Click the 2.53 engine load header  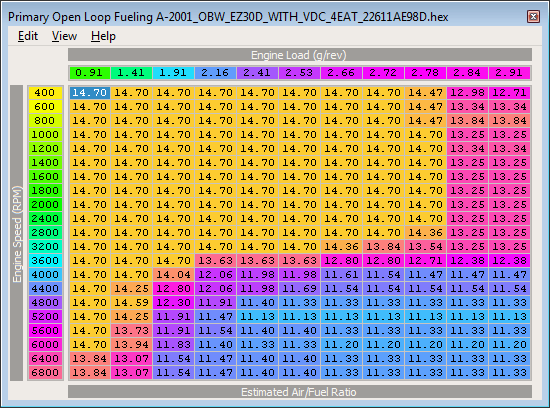coord(300,73)
